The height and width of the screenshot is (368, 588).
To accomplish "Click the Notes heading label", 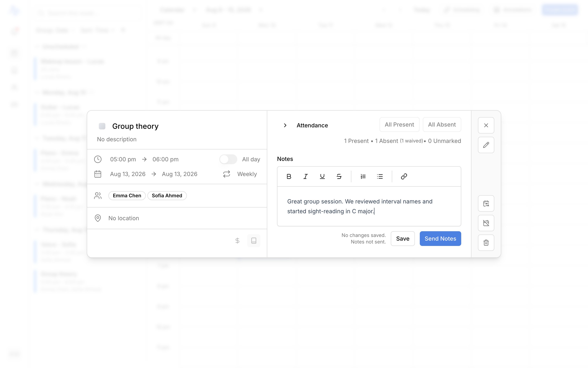I will click(285, 159).
